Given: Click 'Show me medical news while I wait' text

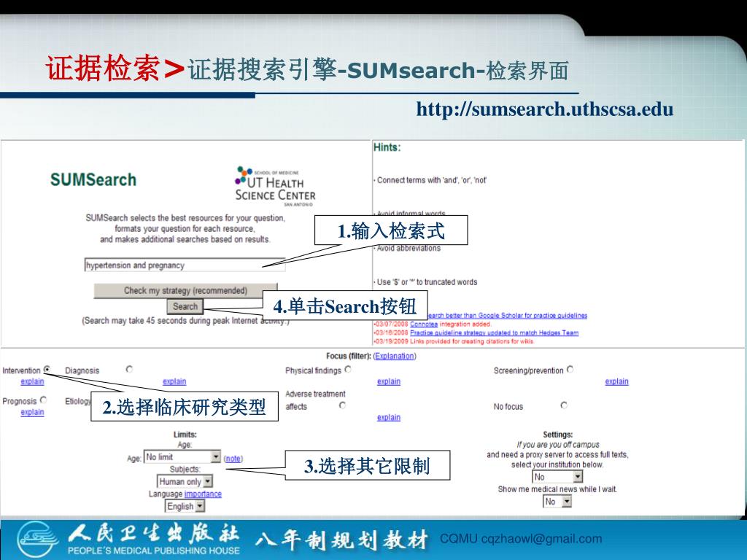Looking at the screenshot, I should tap(557, 489).
